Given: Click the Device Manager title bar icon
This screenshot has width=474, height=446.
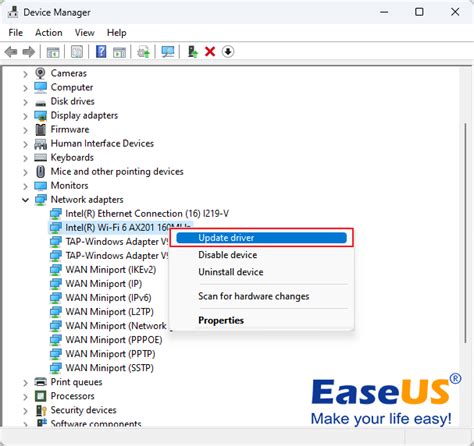Looking at the screenshot, I should 13,12.
